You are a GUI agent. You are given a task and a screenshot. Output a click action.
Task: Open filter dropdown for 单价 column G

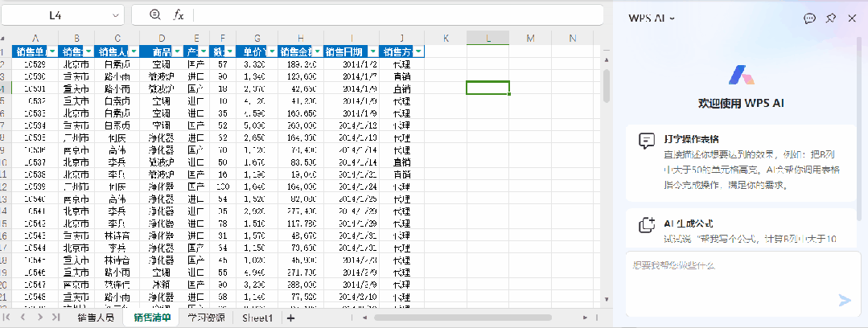click(272, 51)
